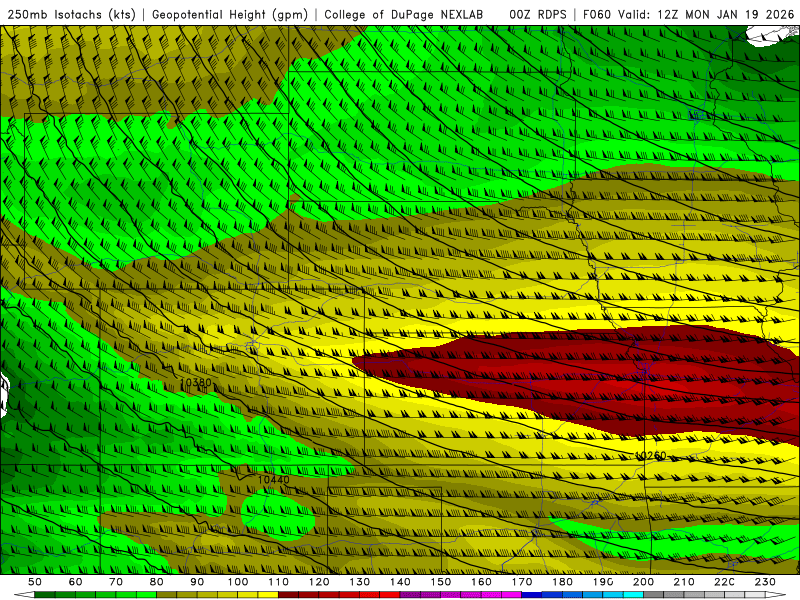Click the 60 value on the color scale

pyautogui.click(x=76, y=582)
